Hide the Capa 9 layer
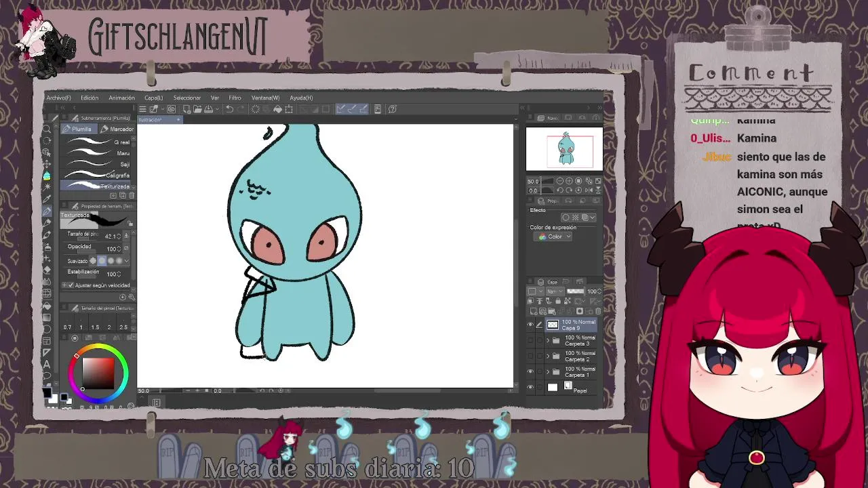868x488 pixels. point(530,324)
